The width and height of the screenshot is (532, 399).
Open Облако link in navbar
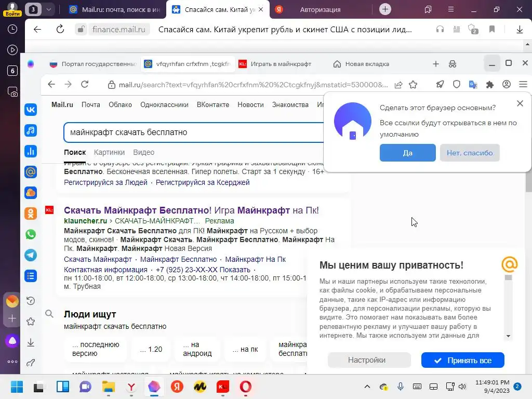point(120,104)
